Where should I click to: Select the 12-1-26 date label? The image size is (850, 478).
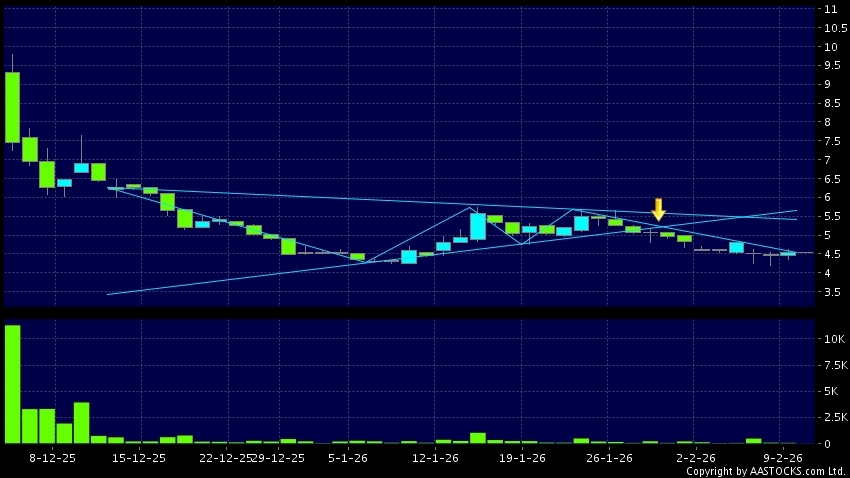click(x=436, y=458)
